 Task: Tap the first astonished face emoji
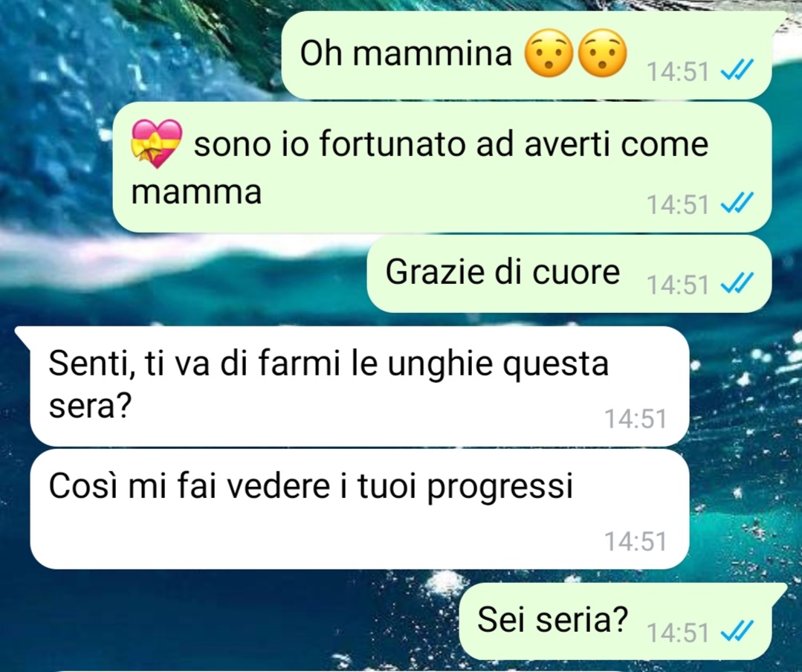pyautogui.click(x=549, y=54)
